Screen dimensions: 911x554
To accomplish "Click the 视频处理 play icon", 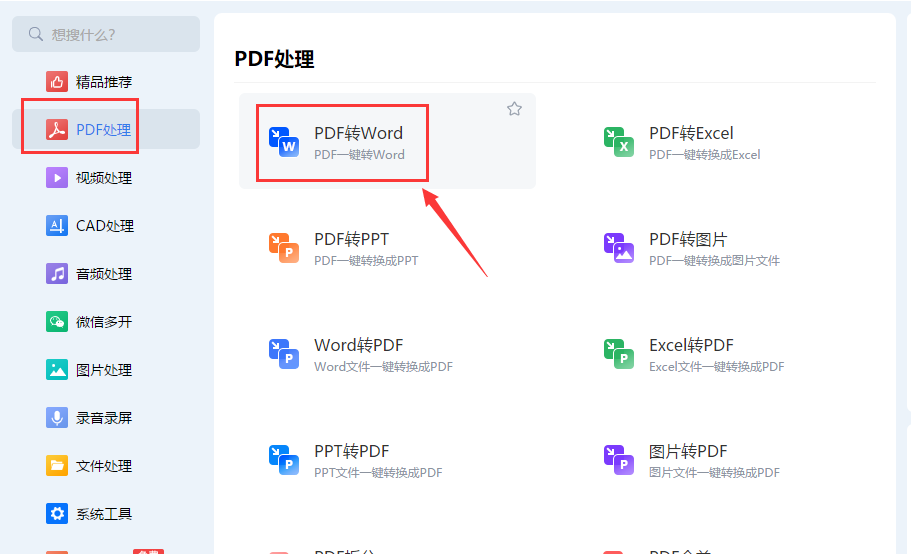I will coord(57,178).
